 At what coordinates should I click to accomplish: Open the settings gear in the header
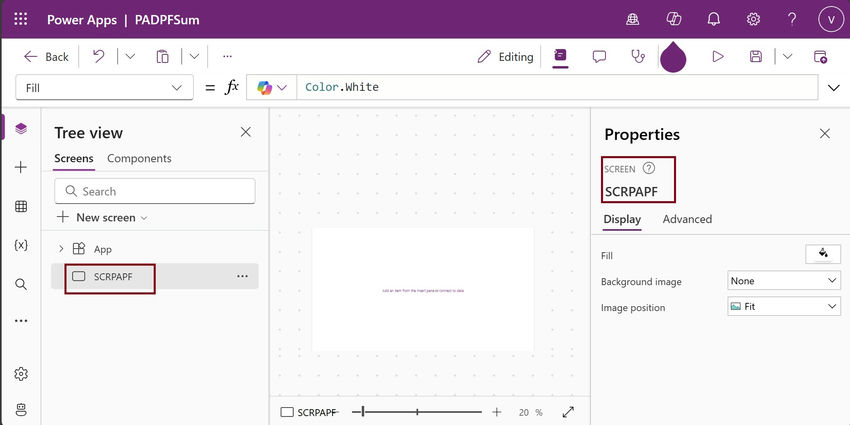click(x=754, y=20)
